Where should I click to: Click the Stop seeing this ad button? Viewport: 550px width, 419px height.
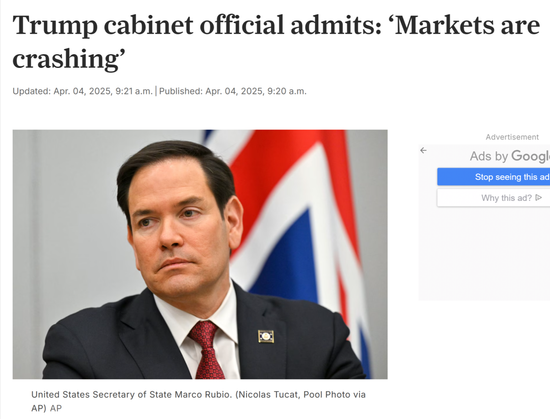point(494,177)
